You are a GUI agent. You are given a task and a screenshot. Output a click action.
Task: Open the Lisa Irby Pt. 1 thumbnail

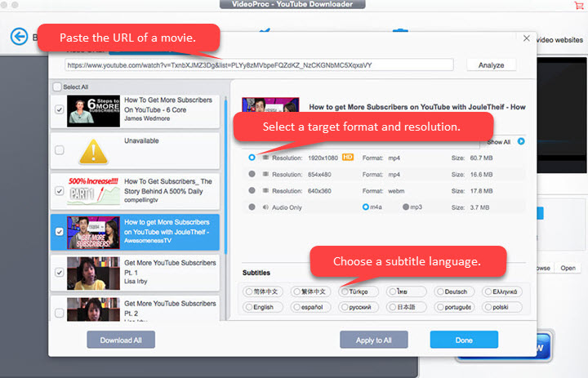tap(93, 273)
